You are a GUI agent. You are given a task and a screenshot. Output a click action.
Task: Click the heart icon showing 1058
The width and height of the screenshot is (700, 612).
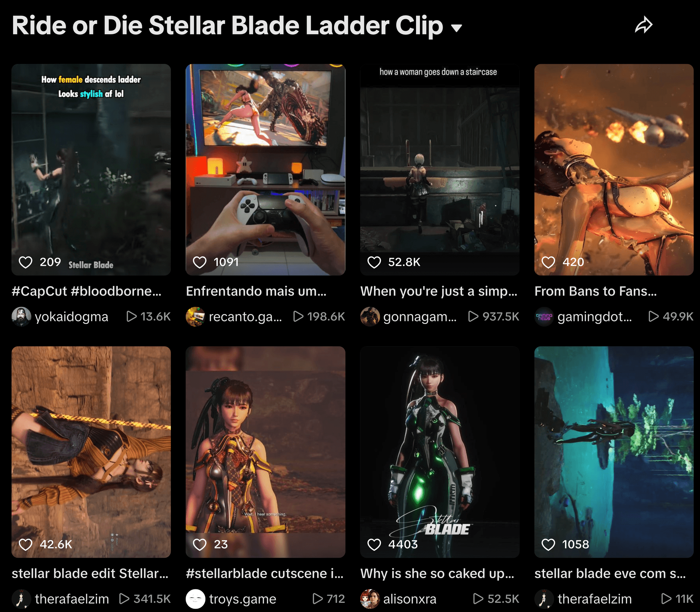[548, 544]
